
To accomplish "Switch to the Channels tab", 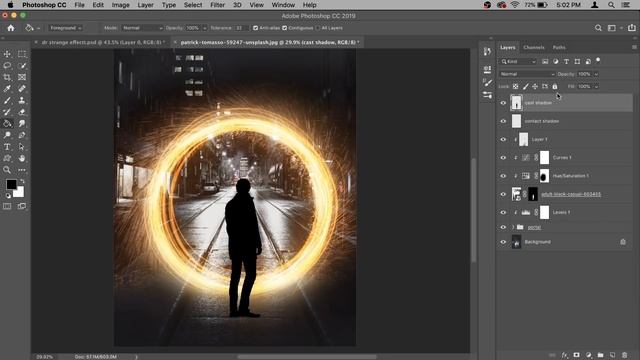I will pyautogui.click(x=534, y=47).
